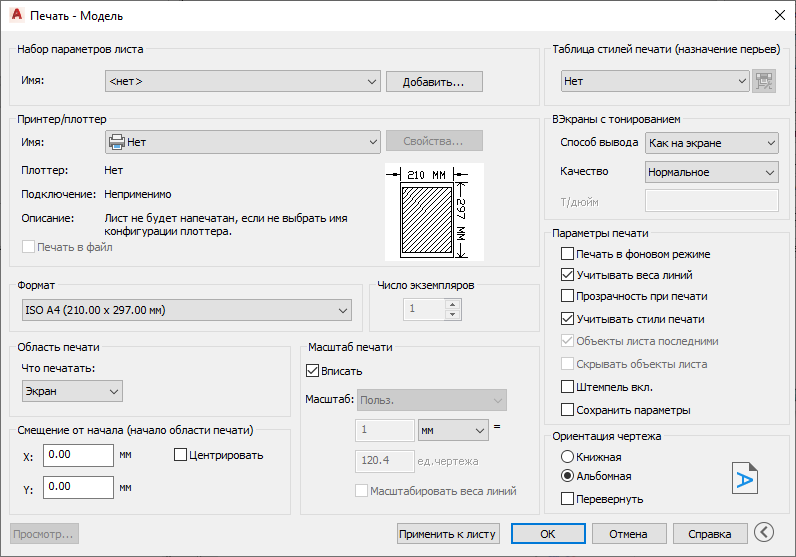The image size is (796, 557).
Task: Enable Штемпель вкл. checkbox
Action: [567, 387]
